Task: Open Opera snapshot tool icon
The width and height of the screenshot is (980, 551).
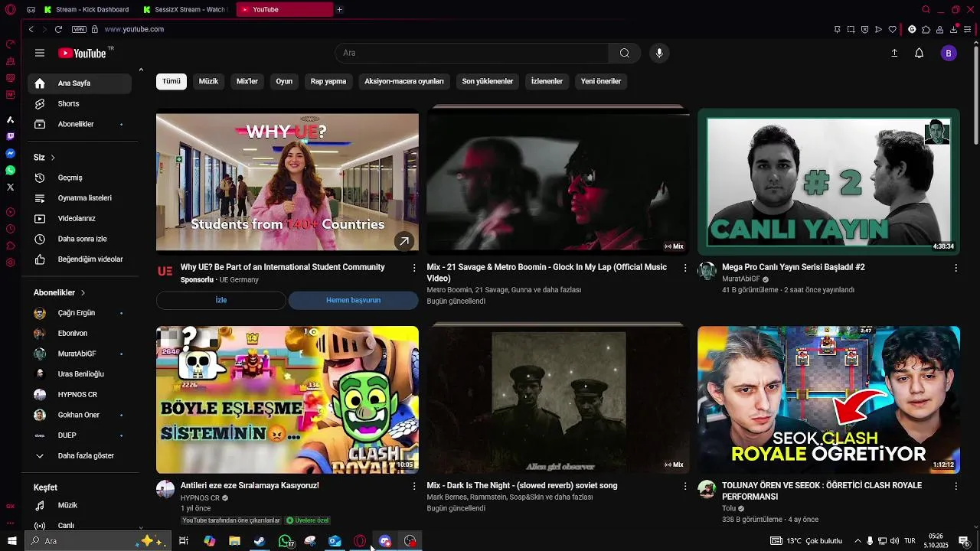Action: click(x=851, y=29)
